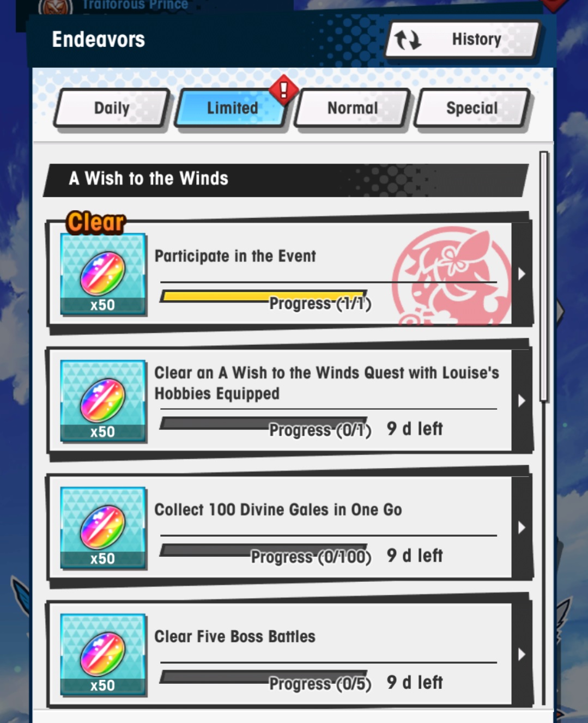
Task: Switch to the Normal tab
Action: pos(353,108)
